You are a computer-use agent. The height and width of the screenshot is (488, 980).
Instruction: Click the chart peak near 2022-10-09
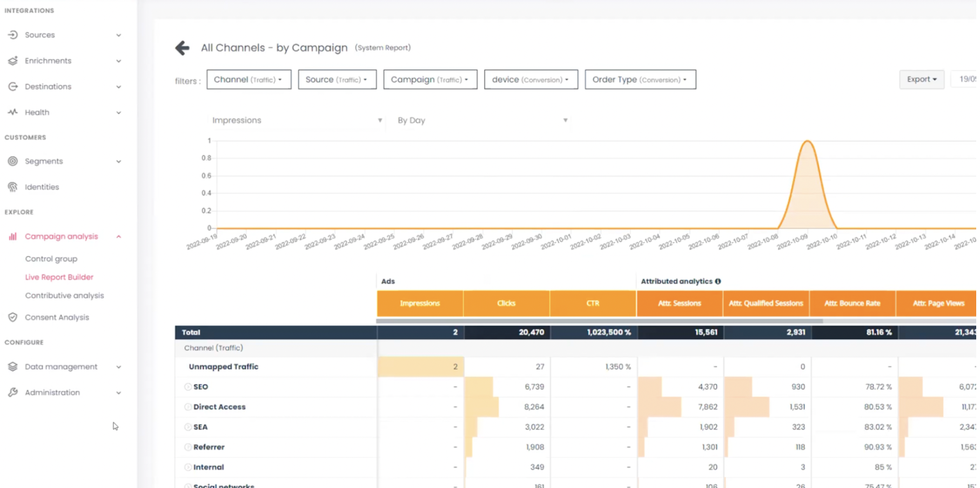[808, 142]
